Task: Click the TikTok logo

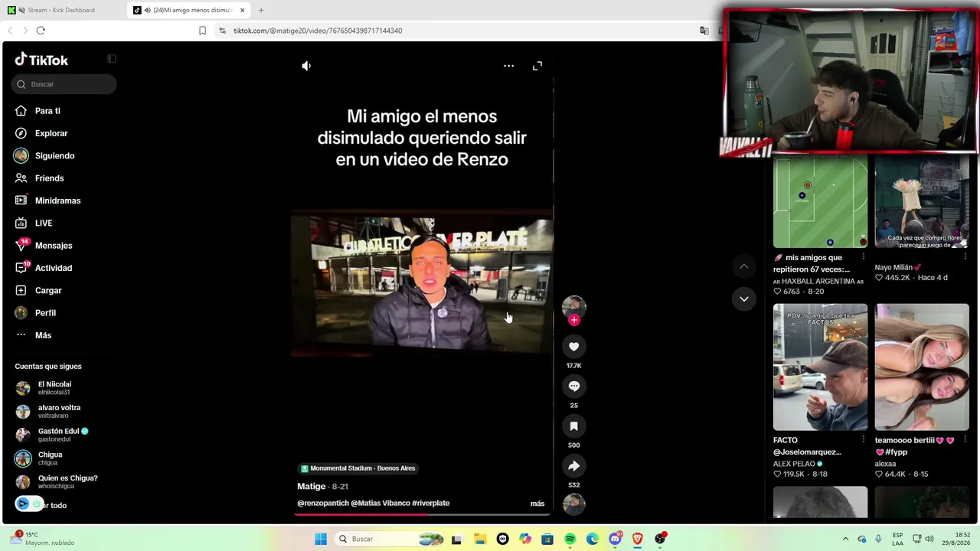Action: (41, 60)
